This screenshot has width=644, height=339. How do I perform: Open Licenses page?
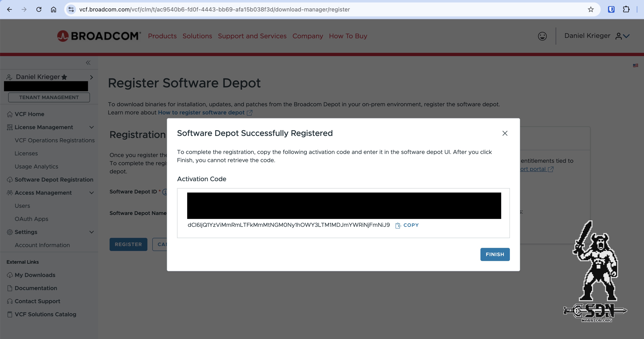coord(26,154)
